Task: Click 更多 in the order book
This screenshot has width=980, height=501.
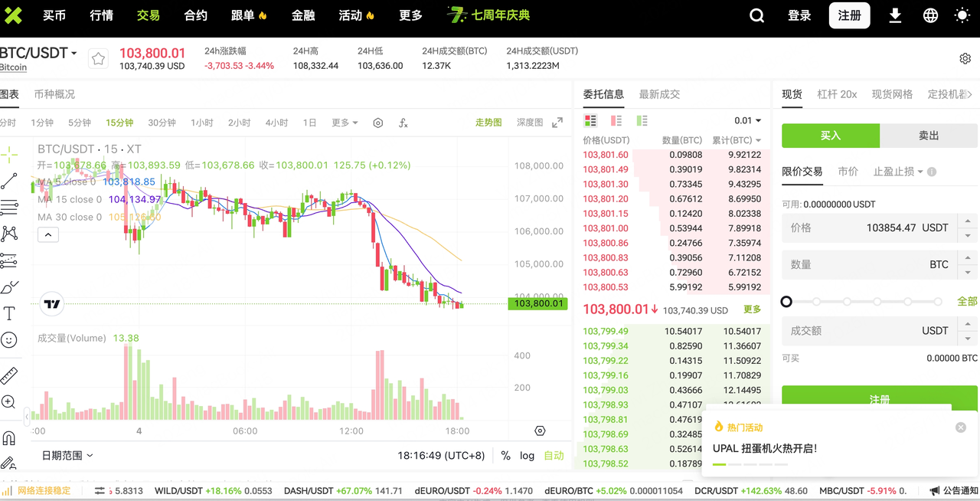Action: pyautogui.click(x=753, y=309)
